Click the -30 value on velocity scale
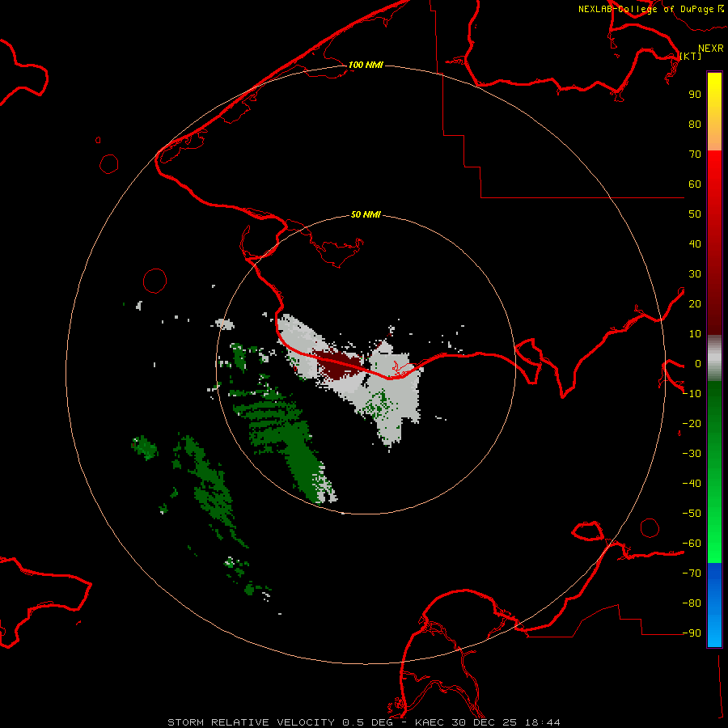Image resolution: width=728 pixels, height=728 pixels. pos(692,454)
